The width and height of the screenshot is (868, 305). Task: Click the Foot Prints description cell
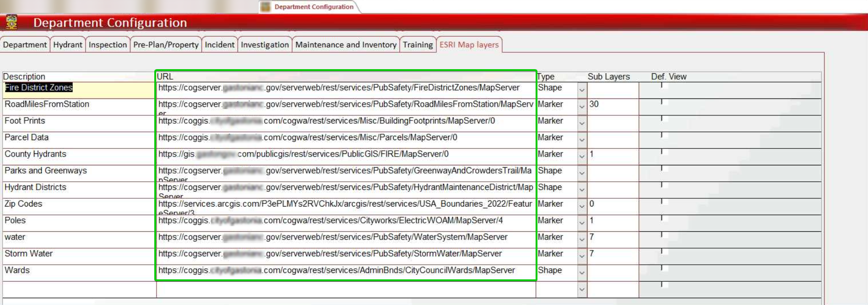coord(79,123)
